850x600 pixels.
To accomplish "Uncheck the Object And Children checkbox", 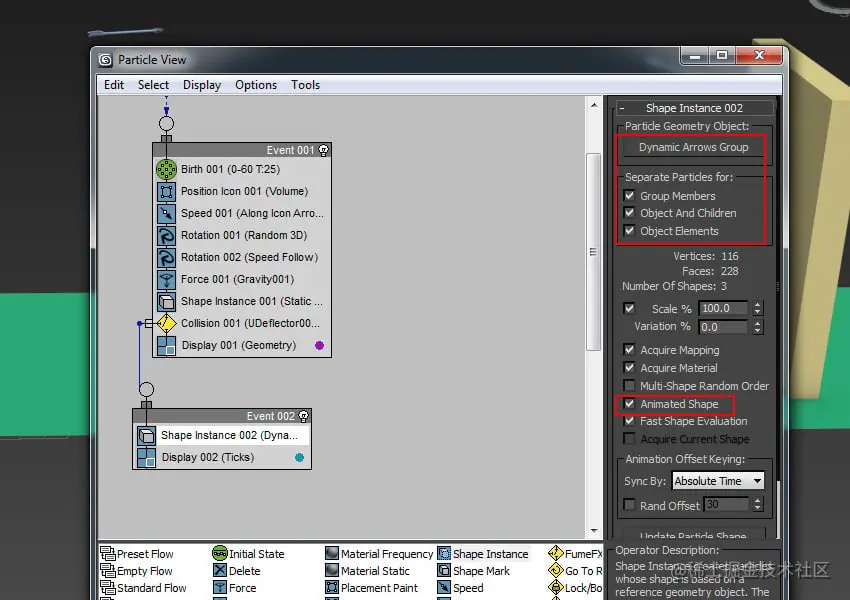I will (629, 213).
